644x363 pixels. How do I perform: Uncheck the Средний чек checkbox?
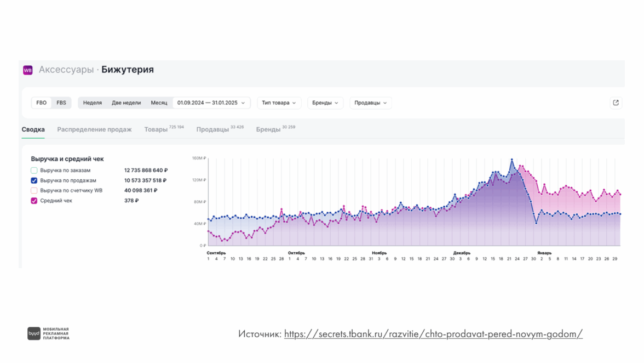(34, 201)
